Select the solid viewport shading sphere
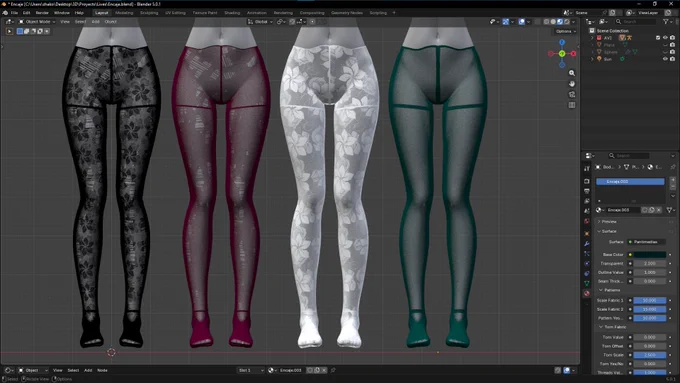 (553, 22)
